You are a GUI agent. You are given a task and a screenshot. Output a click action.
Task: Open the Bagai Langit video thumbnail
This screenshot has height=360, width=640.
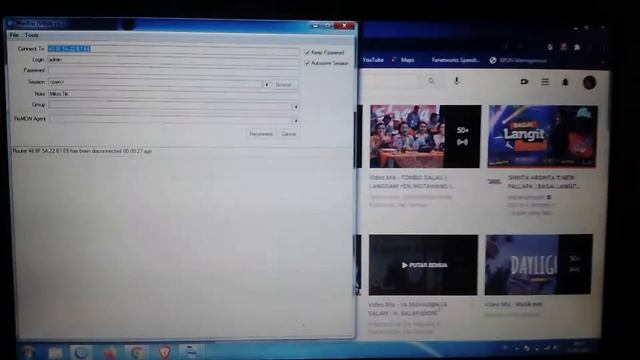542,136
